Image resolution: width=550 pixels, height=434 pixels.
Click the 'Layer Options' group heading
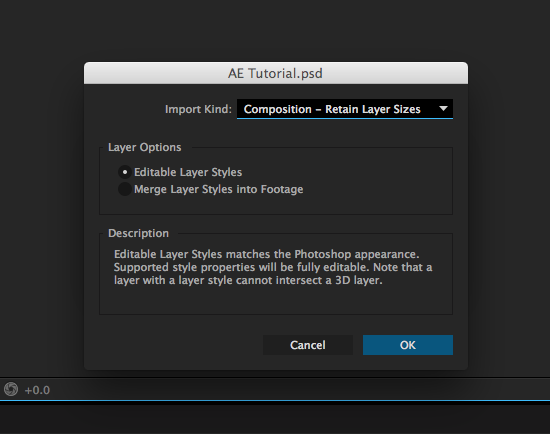click(x=145, y=147)
